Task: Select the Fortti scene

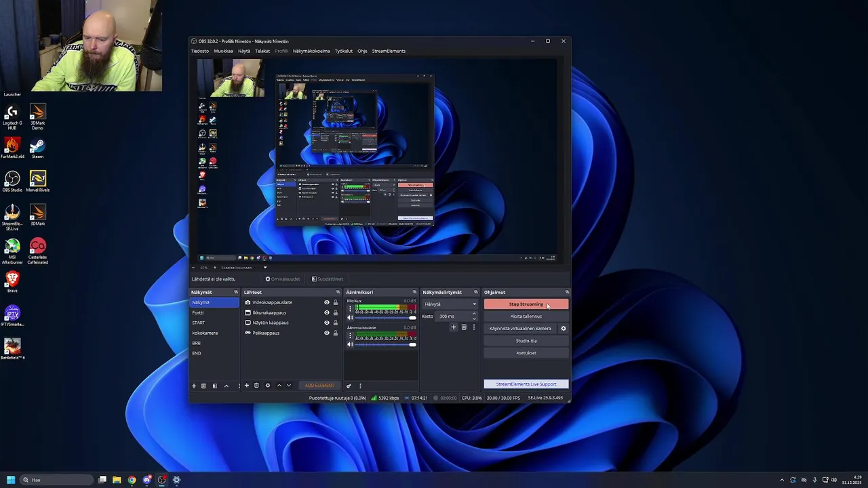Action: point(214,313)
